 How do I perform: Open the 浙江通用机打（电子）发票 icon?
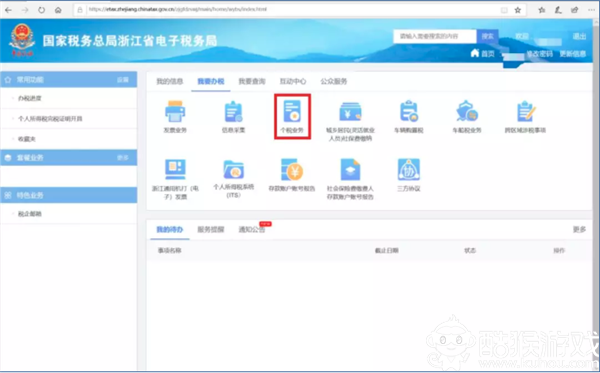175,169
